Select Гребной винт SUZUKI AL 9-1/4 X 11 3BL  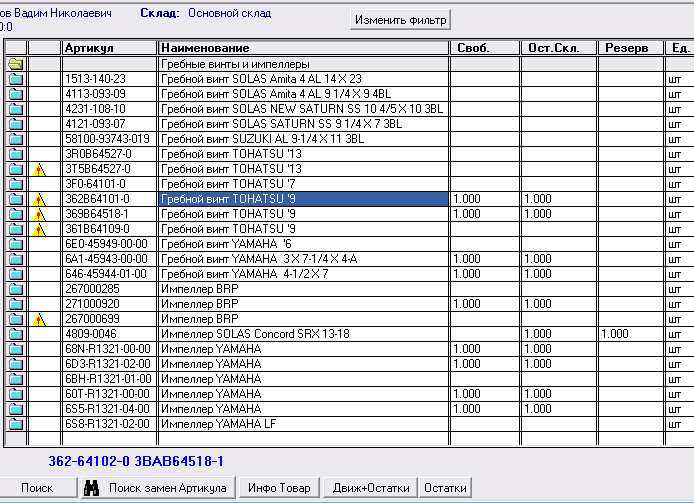point(304,139)
